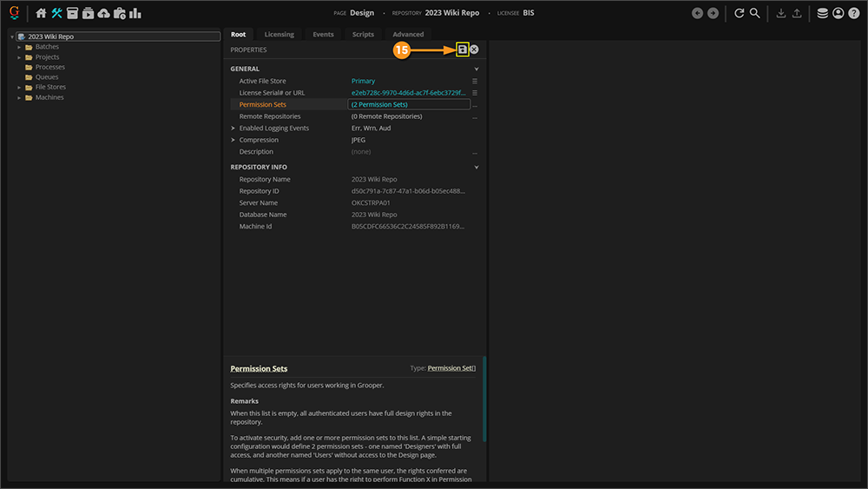The height and width of the screenshot is (489, 868).
Task: Collapse the GENERAL section
Action: (x=477, y=69)
